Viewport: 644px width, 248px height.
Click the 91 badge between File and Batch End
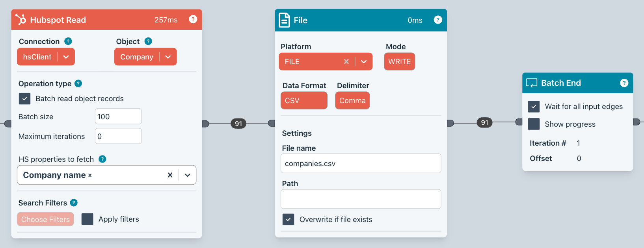click(x=485, y=122)
